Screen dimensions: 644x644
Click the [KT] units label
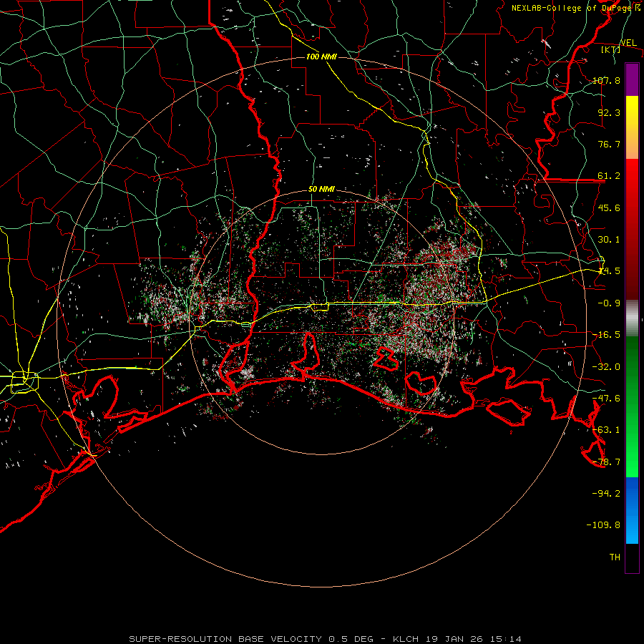coord(611,49)
